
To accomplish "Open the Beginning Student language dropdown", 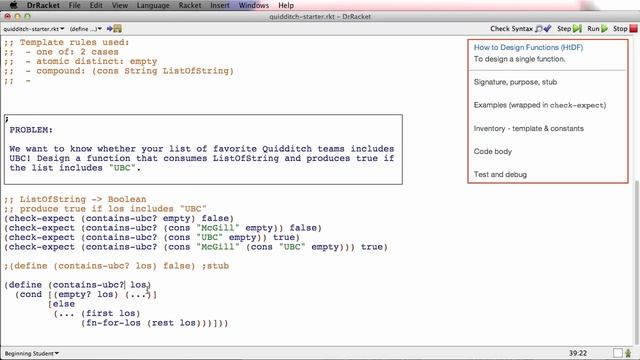I will coord(31,353).
